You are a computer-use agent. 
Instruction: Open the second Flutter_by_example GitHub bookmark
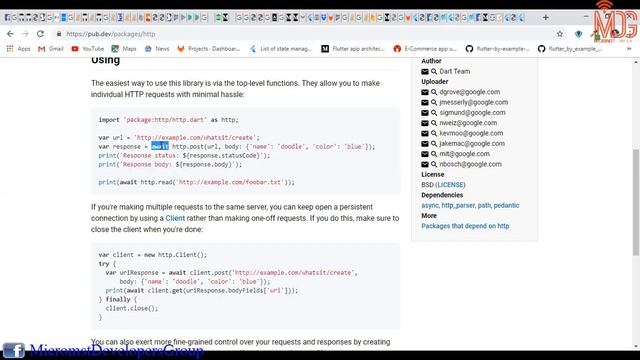click(569, 49)
